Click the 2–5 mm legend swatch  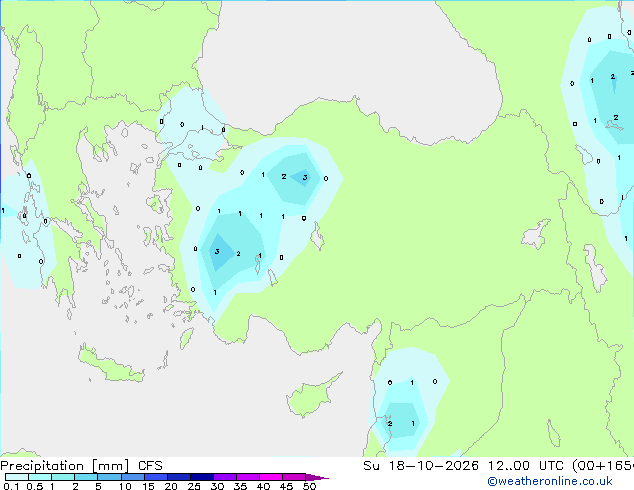pos(86,477)
